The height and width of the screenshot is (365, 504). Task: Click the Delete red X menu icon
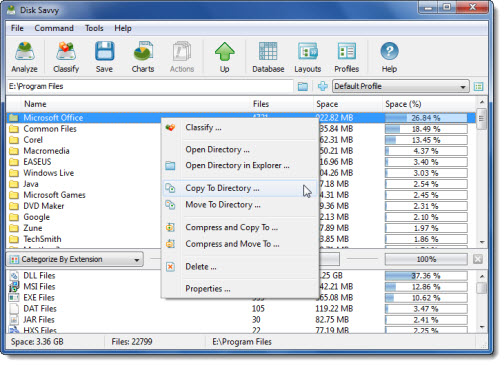coord(170,267)
